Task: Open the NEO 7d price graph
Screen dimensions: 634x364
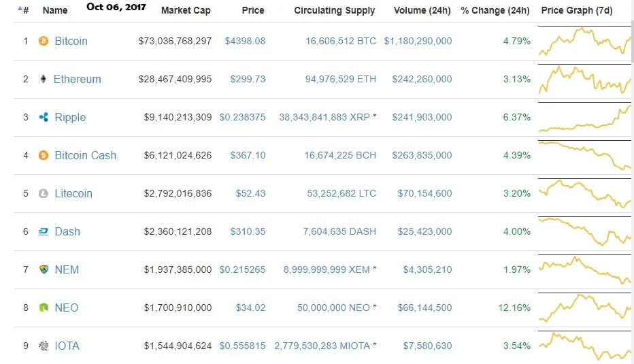Action: coord(584,308)
